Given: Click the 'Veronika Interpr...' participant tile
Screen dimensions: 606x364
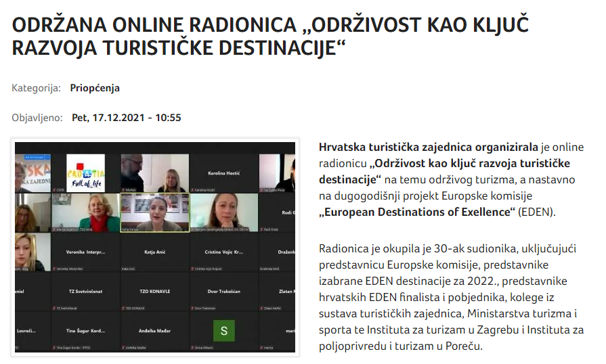Looking at the screenshot, I should 85,252.
